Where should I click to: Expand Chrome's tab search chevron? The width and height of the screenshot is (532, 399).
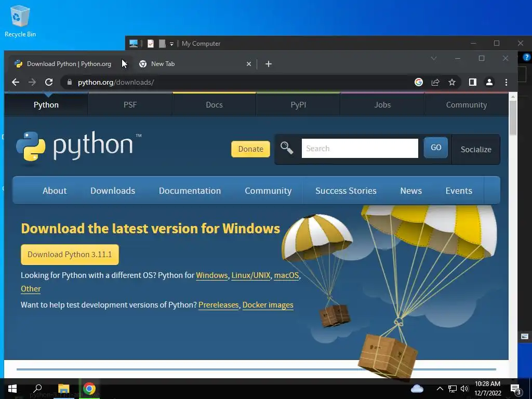pyautogui.click(x=434, y=58)
